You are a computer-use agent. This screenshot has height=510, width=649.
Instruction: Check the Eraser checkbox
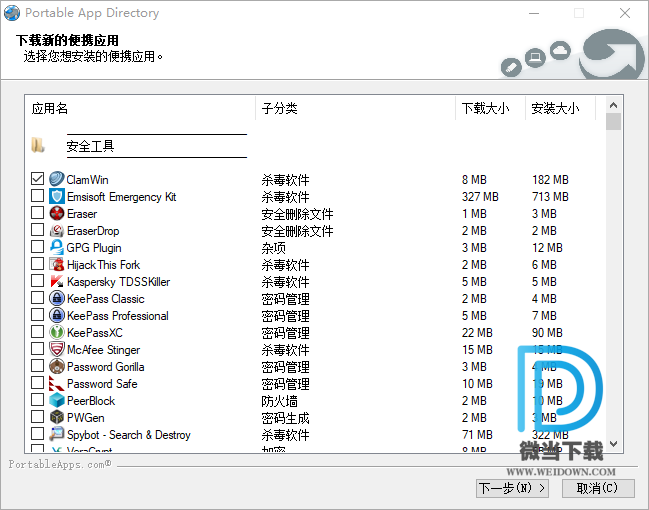coord(37,212)
